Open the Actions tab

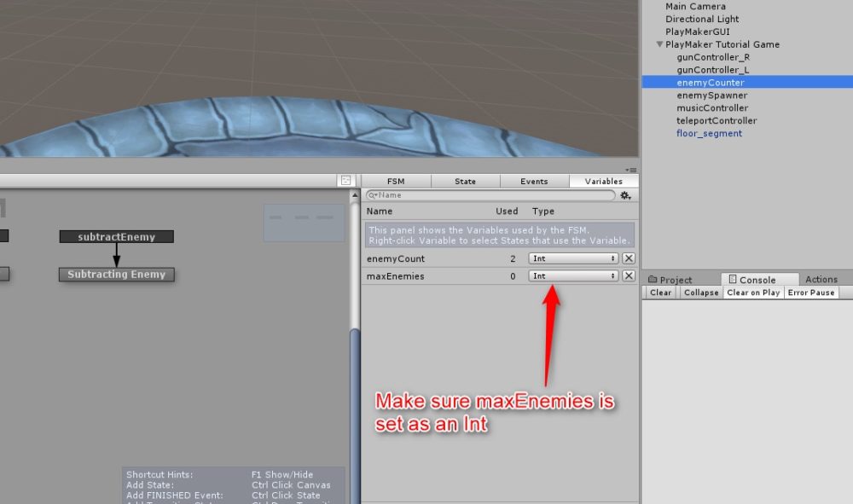(821, 279)
